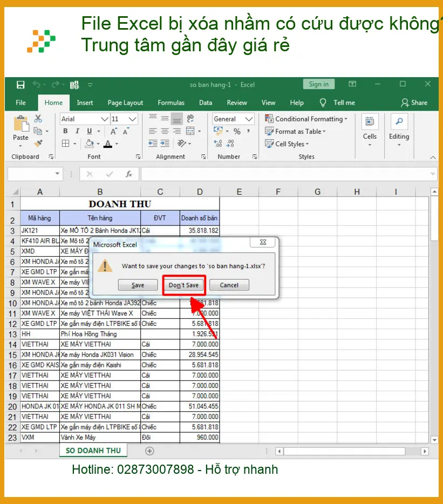This screenshot has height=504, width=443.
Task: Click the Sign in button
Action: [318, 84]
